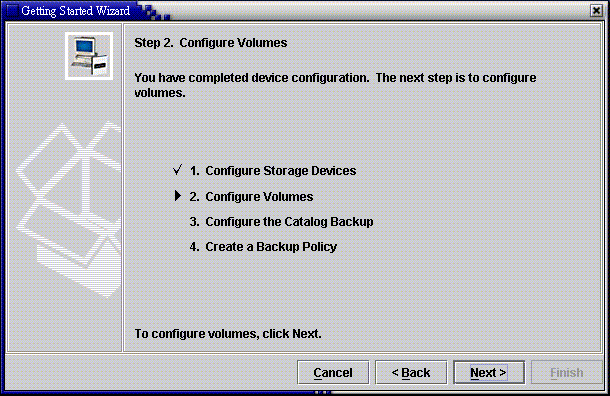This screenshot has height=396, width=610.
Task: Click the completed device configuration description text
Action: (x=335, y=85)
